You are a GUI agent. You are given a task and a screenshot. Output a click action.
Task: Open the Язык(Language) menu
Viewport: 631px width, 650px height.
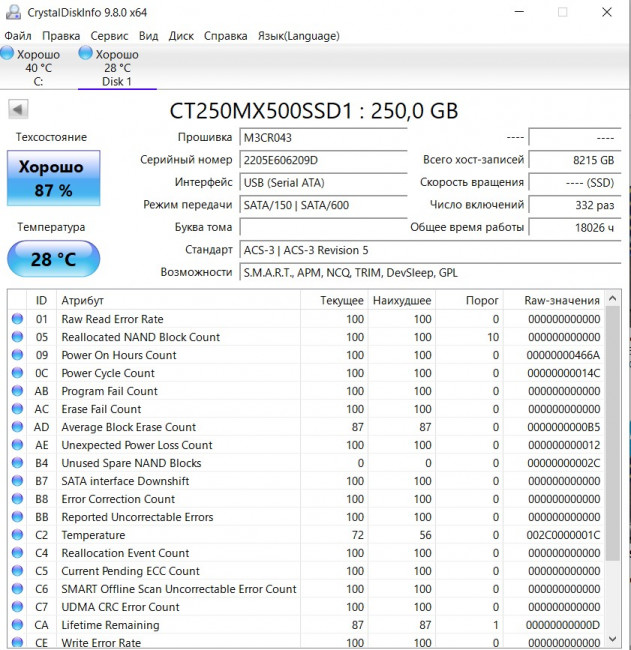click(299, 36)
